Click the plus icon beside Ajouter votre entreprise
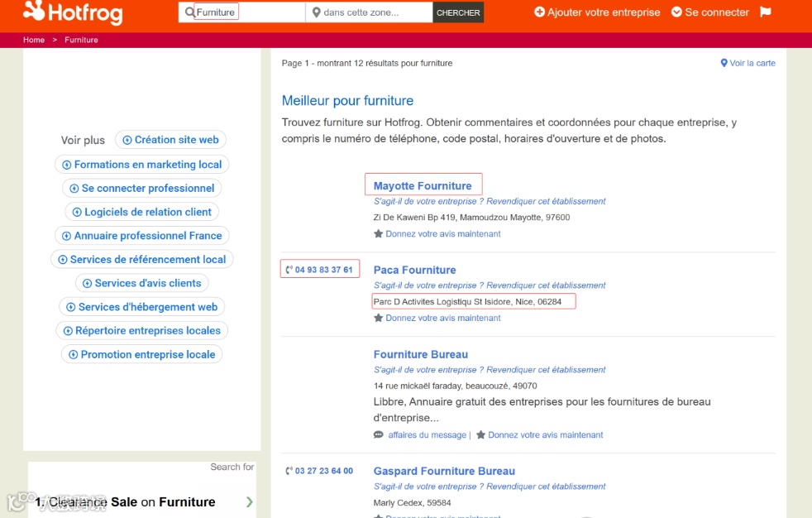 pyautogui.click(x=539, y=12)
